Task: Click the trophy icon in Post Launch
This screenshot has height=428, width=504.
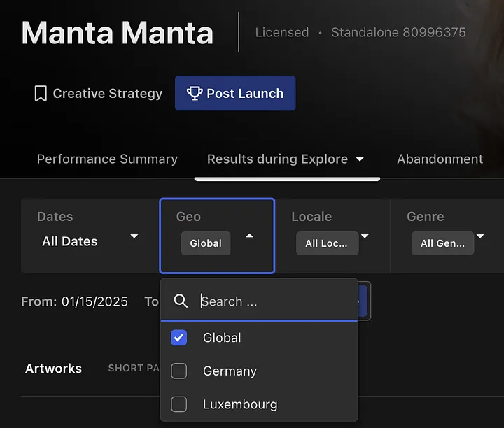Action: point(194,94)
